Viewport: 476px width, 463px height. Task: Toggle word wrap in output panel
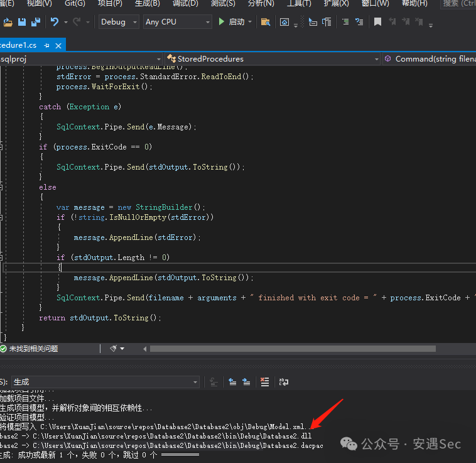pyautogui.click(x=284, y=382)
